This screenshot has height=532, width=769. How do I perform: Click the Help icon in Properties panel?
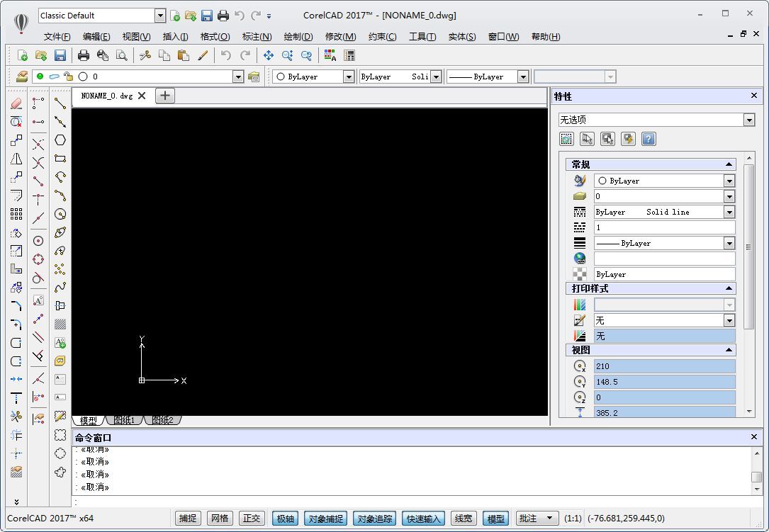point(648,139)
